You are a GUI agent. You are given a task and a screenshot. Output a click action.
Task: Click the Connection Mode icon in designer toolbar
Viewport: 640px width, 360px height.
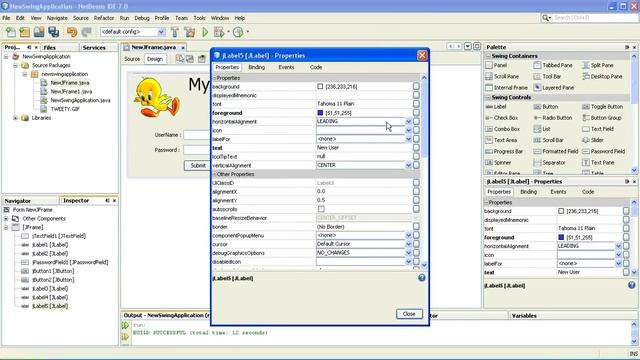190,59
